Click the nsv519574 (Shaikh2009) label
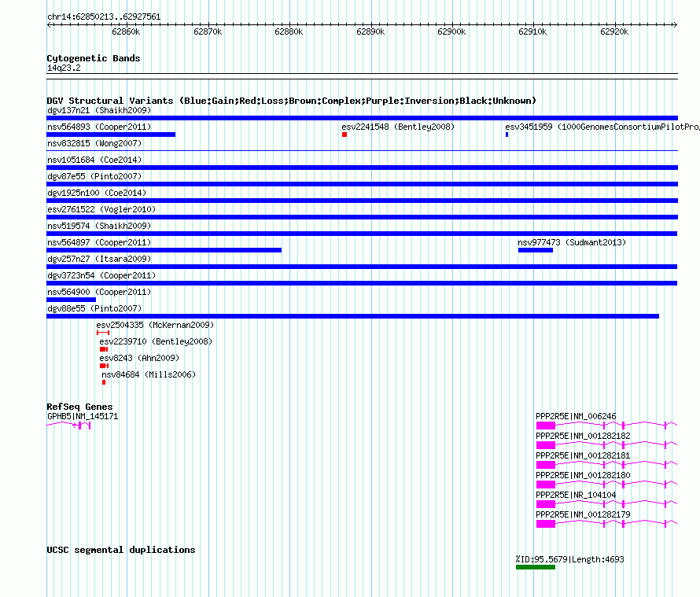This screenshot has height=597, width=700. pos(99,226)
